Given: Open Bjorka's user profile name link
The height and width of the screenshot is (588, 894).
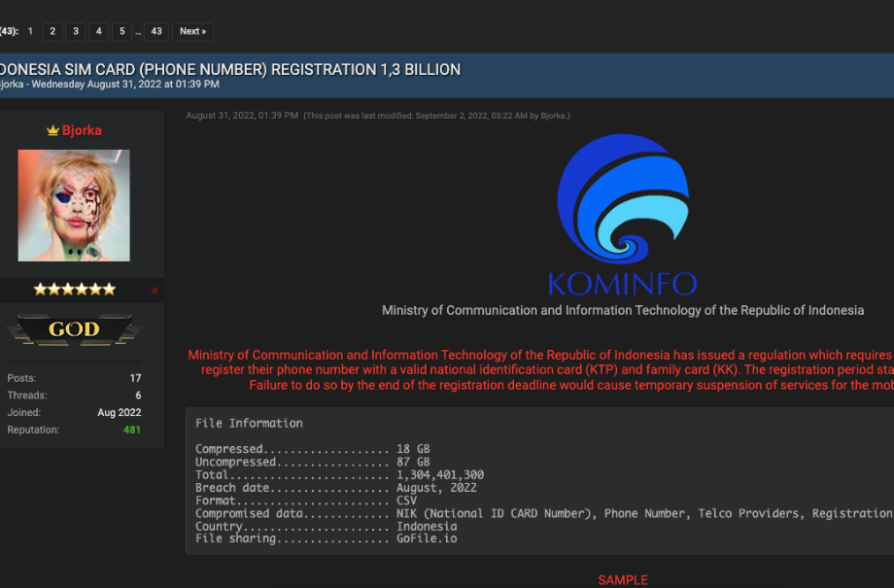Looking at the screenshot, I should tap(82, 130).
